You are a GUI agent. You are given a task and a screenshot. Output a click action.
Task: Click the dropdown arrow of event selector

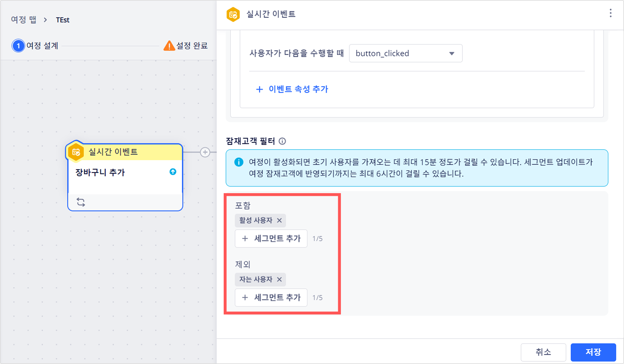click(451, 53)
